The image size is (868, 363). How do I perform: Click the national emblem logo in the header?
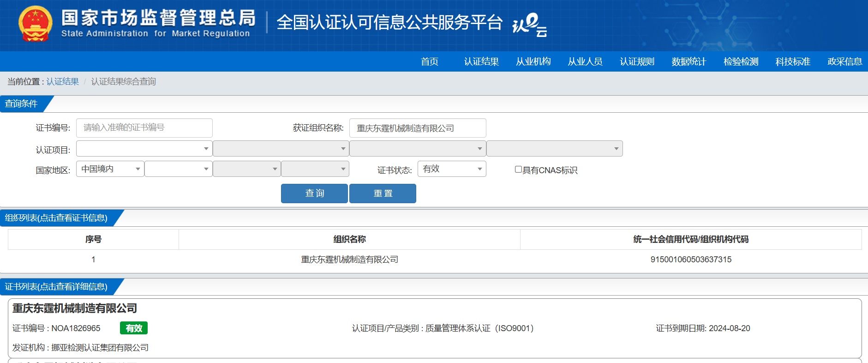click(x=35, y=24)
